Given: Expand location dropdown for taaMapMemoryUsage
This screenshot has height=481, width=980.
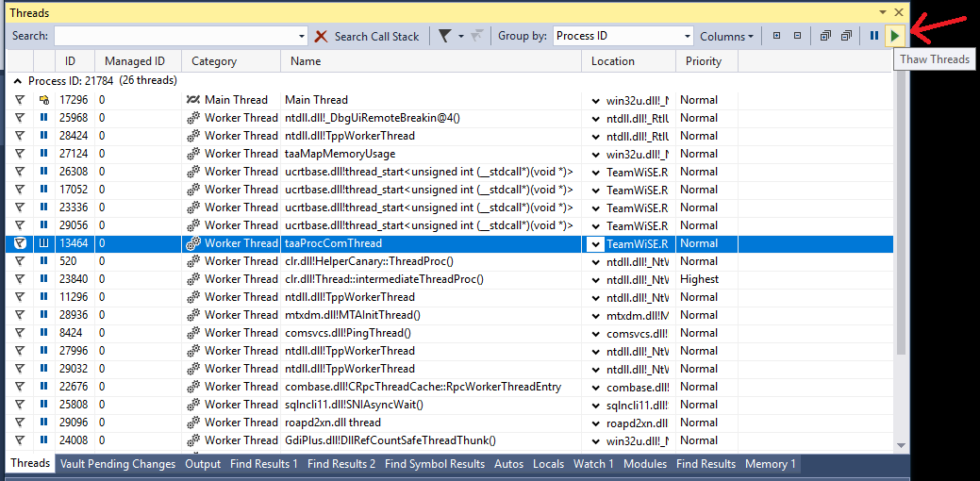Looking at the screenshot, I should coord(595,155).
